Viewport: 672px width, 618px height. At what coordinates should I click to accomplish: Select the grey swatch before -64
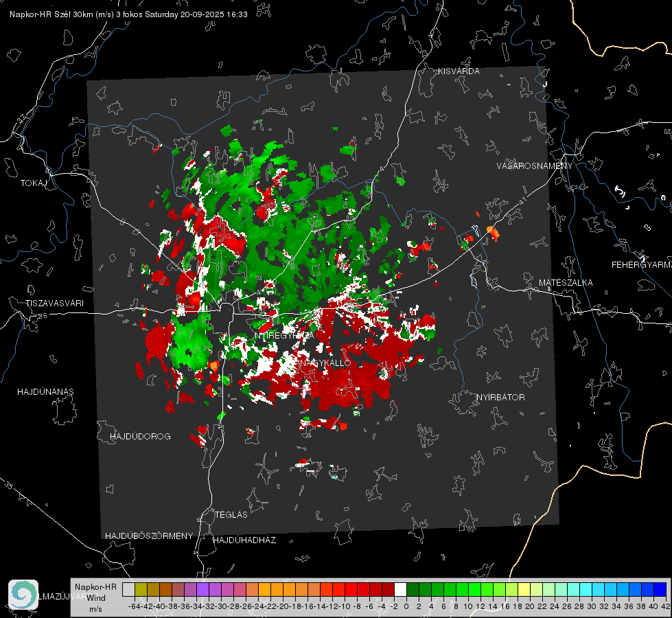[128, 589]
